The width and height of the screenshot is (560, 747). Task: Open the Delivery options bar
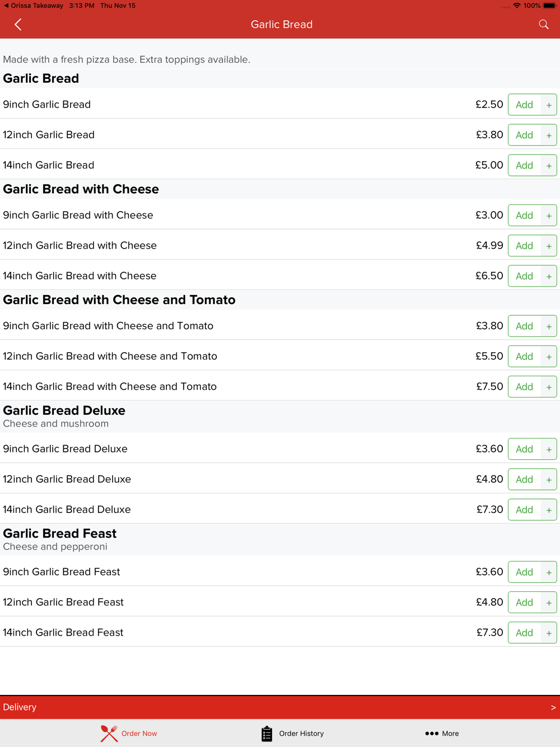pyautogui.click(x=280, y=707)
